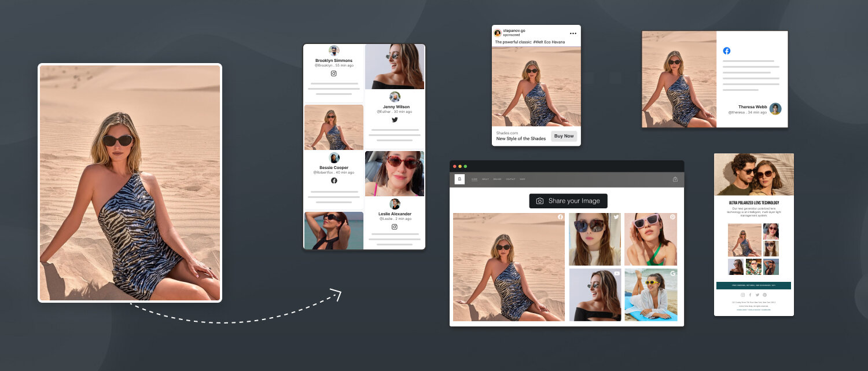Click the Shades.com link on the ad

[x=507, y=133]
